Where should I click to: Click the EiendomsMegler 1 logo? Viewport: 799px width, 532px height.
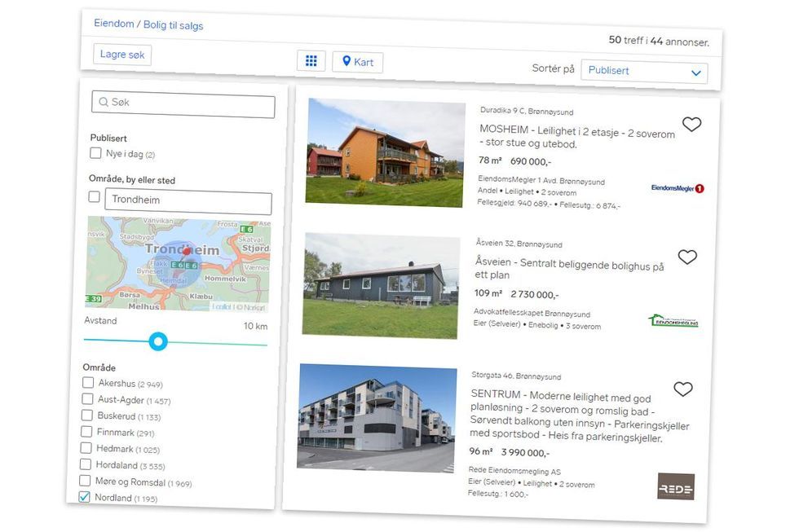(677, 188)
